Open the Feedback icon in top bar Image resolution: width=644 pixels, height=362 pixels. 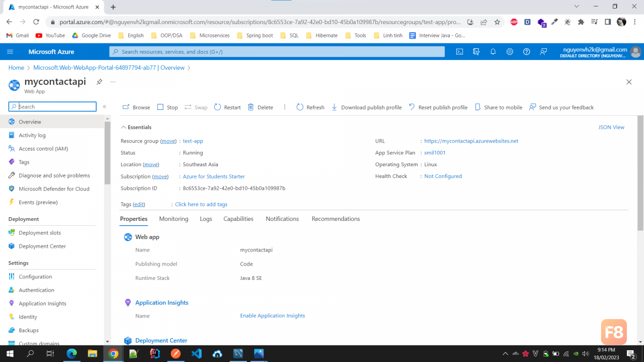tap(543, 51)
